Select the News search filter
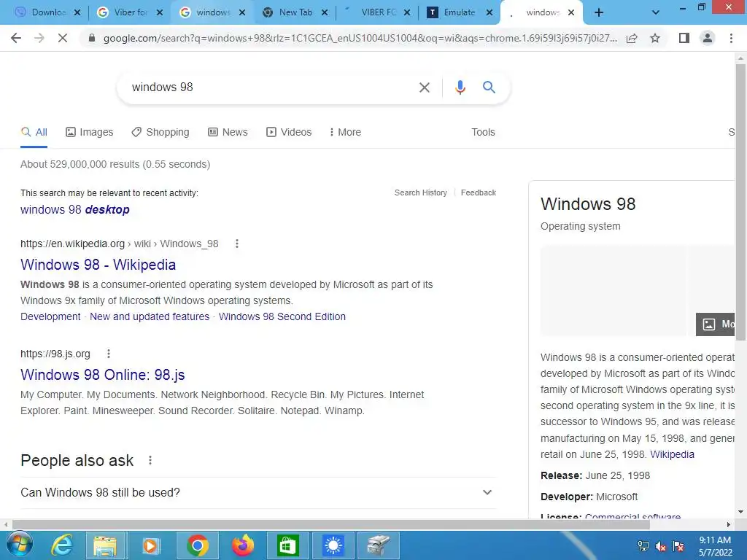The width and height of the screenshot is (747, 560). coord(228,132)
